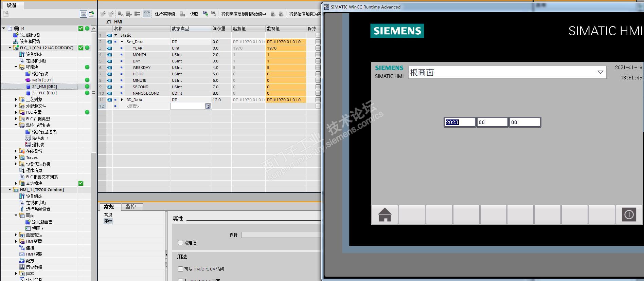Open the 根画面 screen dropdown in HMI runtime
Image resolution: width=644 pixels, height=281 pixels.
coord(600,72)
